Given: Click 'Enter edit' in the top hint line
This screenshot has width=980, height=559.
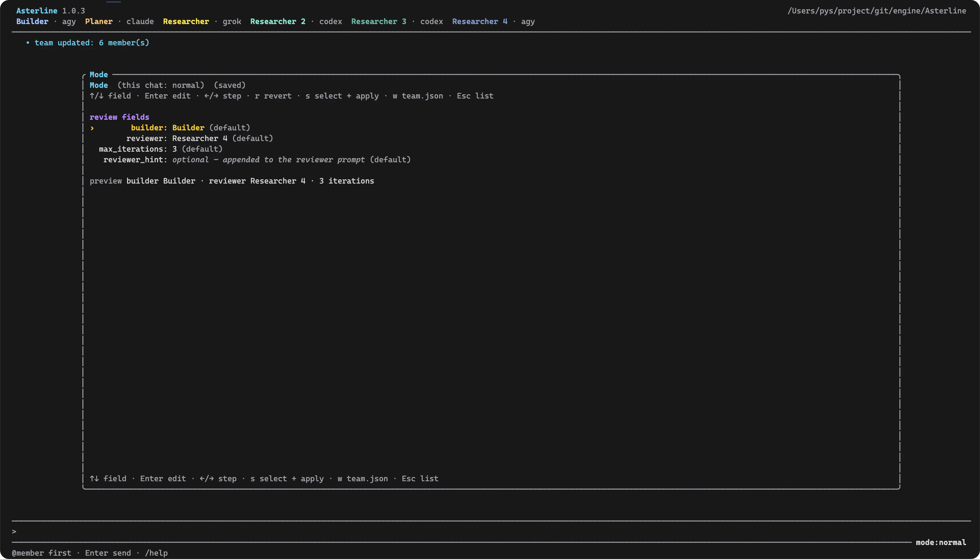Looking at the screenshot, I should [x=167, y=96].
